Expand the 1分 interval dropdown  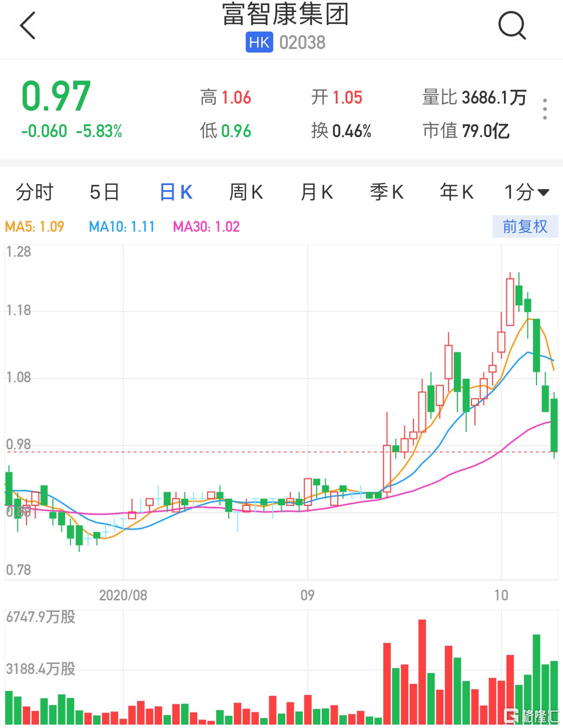[x=526, y=192]
